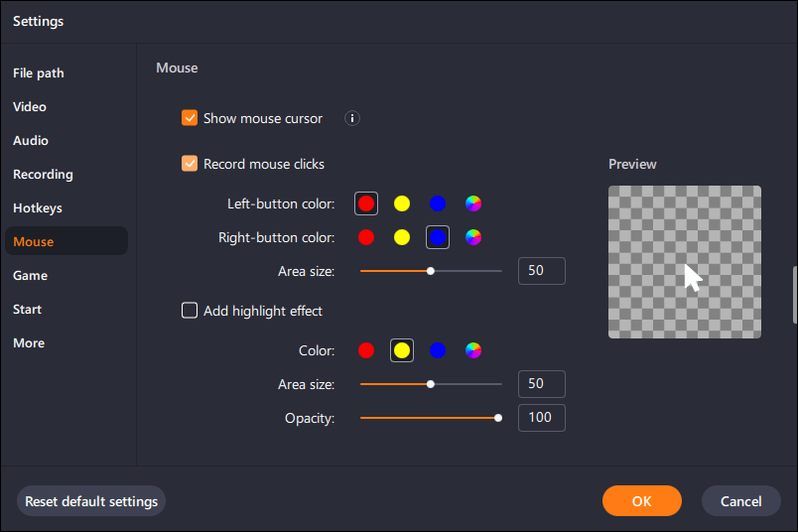Open the Hotkeys settings section
The width and height of the screenshot is (798, 532).
coord(38,207)
